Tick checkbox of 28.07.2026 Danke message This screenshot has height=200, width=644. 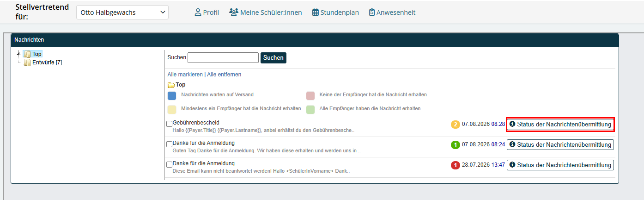[x=169, y=164]
